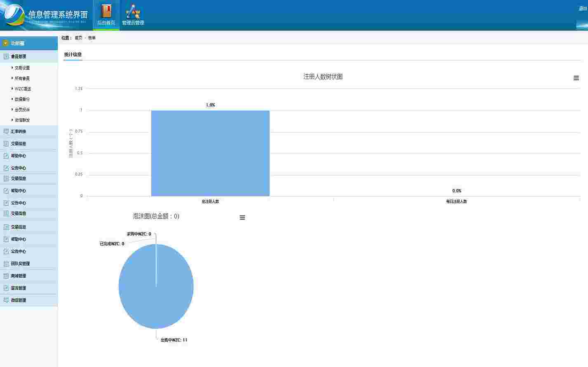Select WZC赠送 submenu item
The image size is (588, 367).
click(x=23, y=89)
